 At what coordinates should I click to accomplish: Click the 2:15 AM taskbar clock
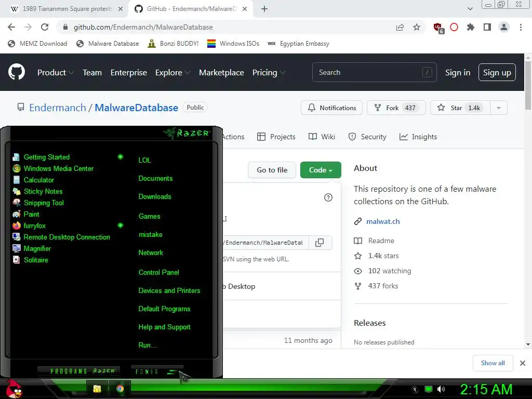tap(486, 389)
